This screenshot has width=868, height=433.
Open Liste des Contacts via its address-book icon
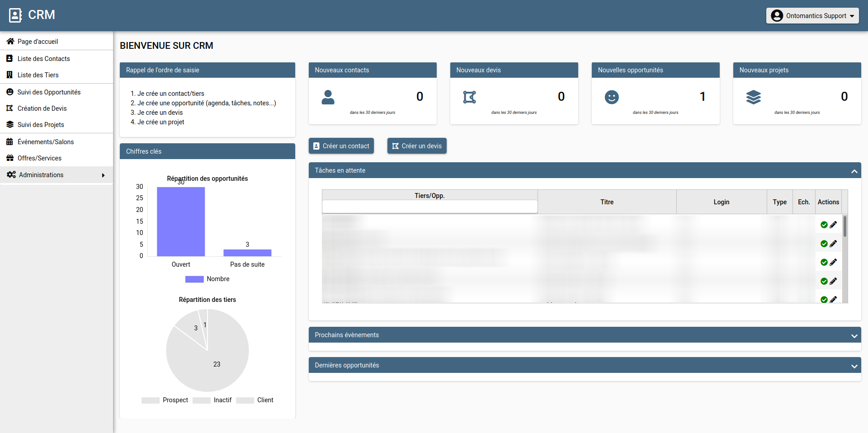[x=9, y=58]
